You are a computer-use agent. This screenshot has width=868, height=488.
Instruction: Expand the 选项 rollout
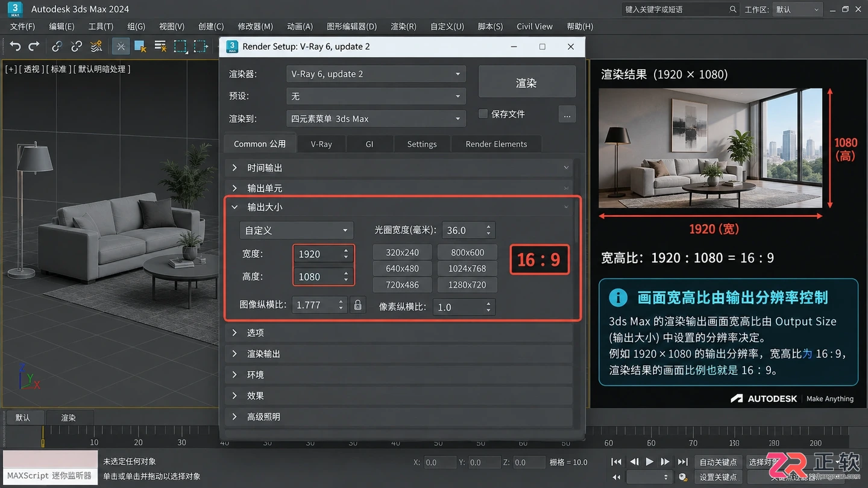pos(398,333)
